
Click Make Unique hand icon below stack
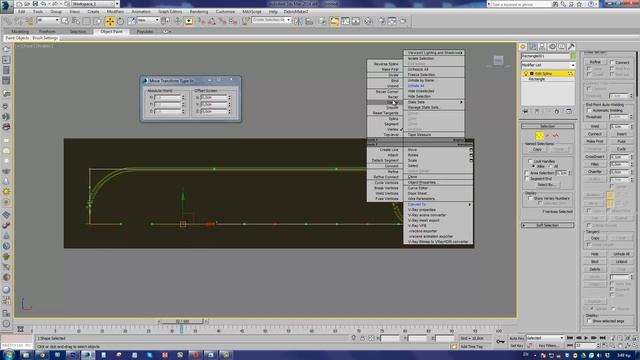click(x=557, y=111)
